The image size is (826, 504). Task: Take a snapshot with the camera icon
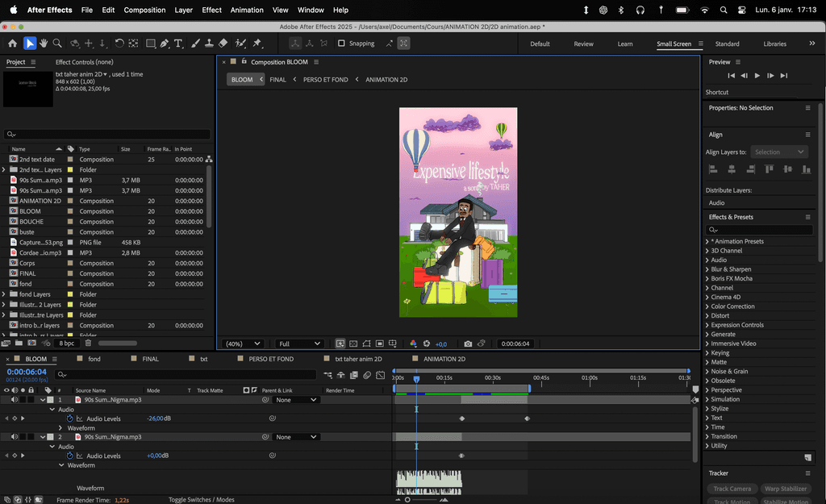click(x=468, y=344)
